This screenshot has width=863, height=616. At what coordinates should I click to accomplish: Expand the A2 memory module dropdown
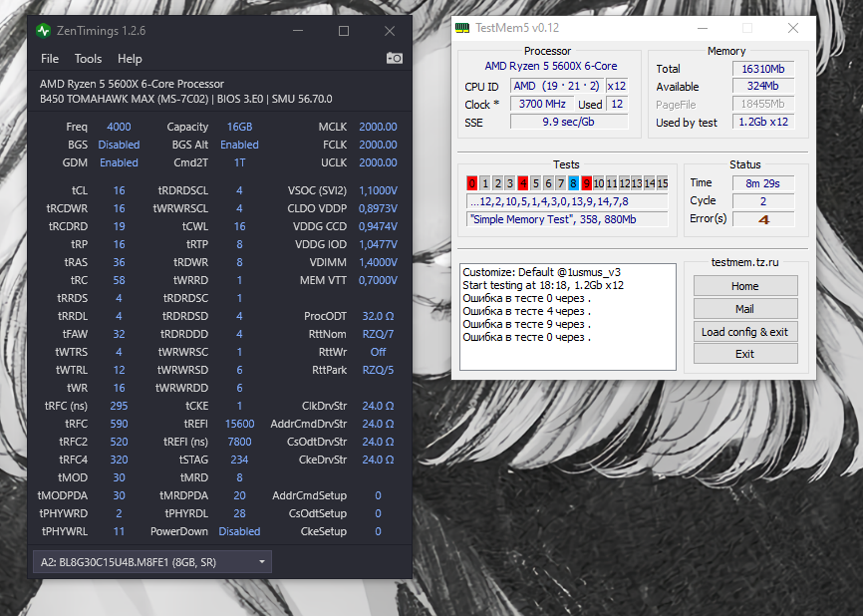[x=151, y=562]
